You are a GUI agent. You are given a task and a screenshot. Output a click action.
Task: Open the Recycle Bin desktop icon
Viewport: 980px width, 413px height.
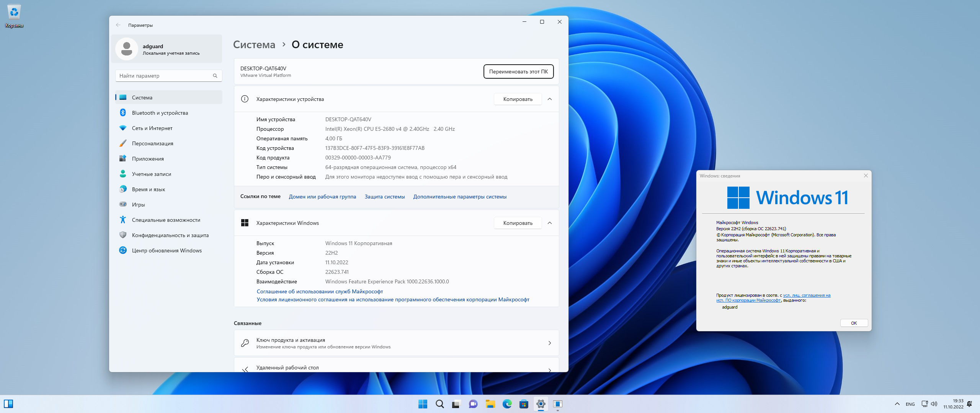[14, 16]
